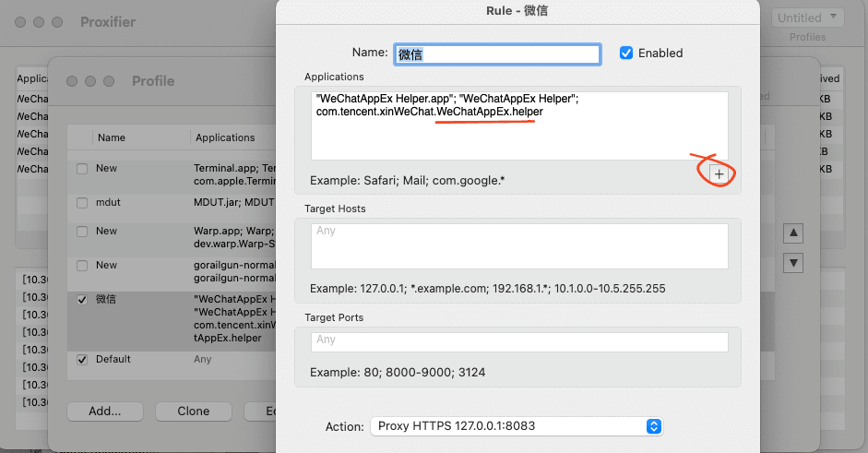Toggle the checkbox for the Terminal.app rule

point(82,168)
